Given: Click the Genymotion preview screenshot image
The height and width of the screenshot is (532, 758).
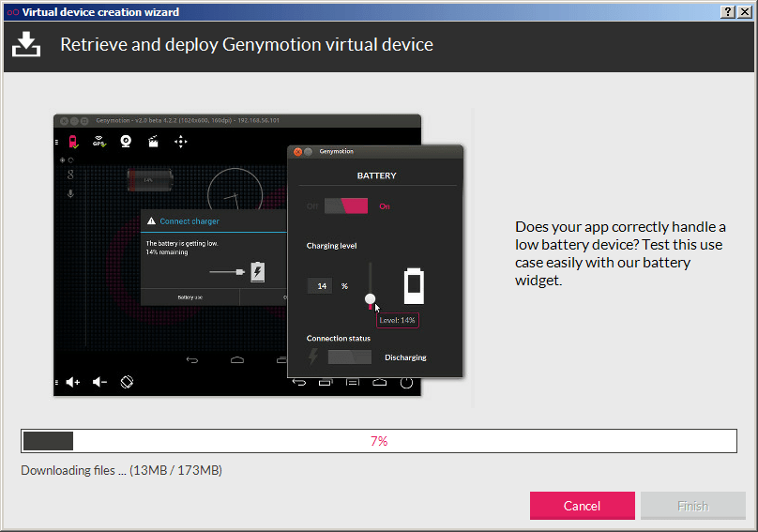Looking at the screenshot, I should tap(259, 255).
